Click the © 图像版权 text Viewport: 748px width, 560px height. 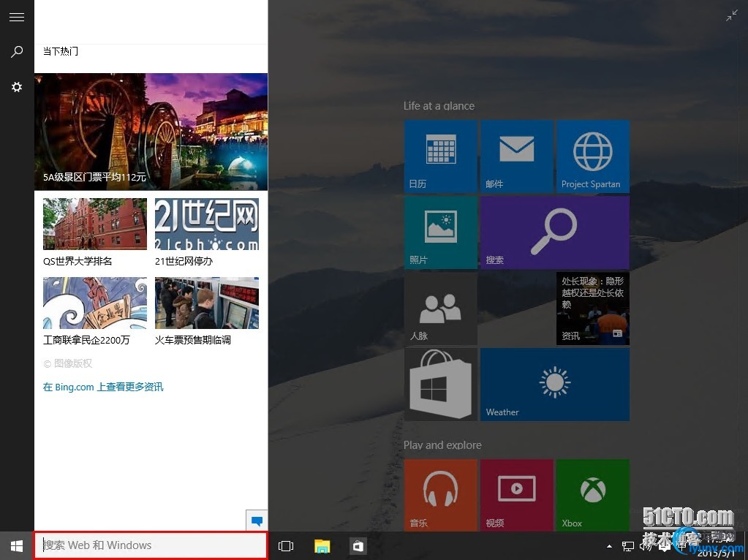tap(67, 363)
